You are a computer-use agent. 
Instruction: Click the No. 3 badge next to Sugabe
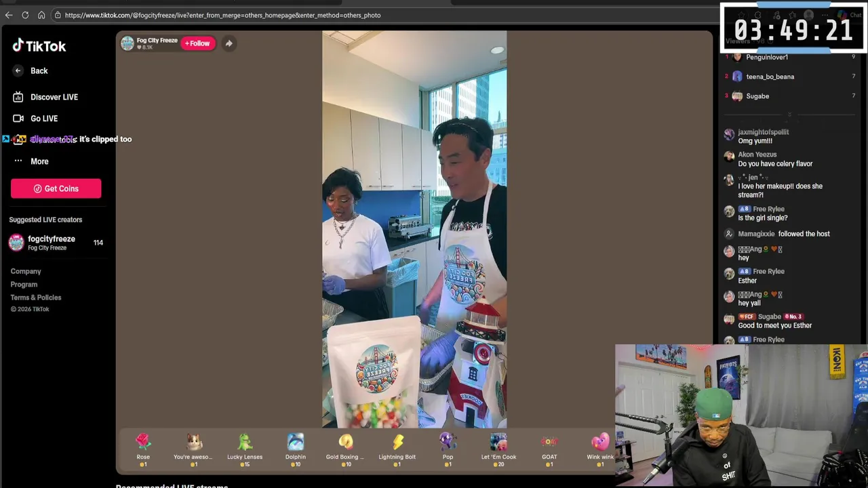(x=793, y=317)
